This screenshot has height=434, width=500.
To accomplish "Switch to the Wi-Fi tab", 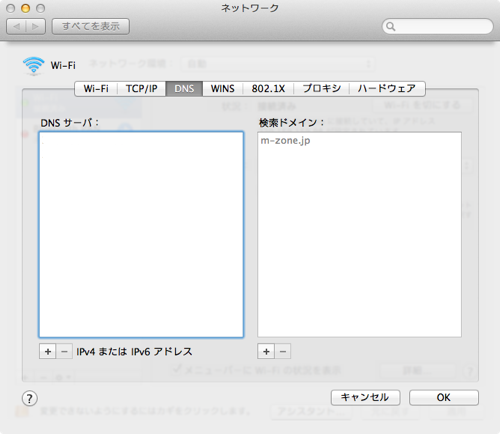I will (96, 89).
